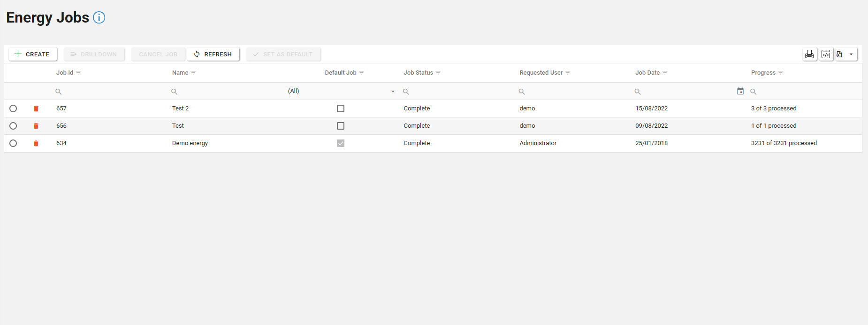Sort by the Progress column header

point(763,73)
